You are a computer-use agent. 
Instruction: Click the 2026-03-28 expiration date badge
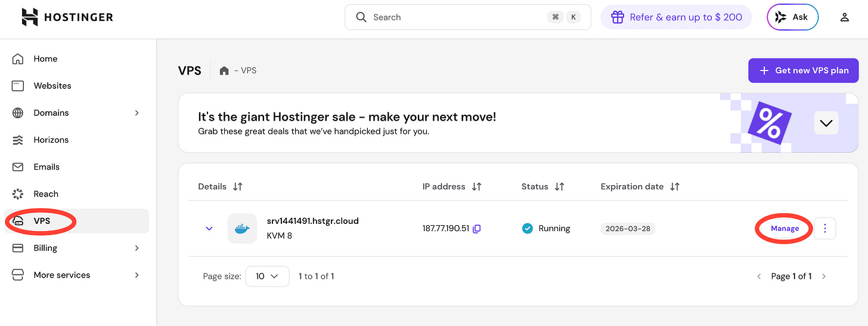(628, 228)
